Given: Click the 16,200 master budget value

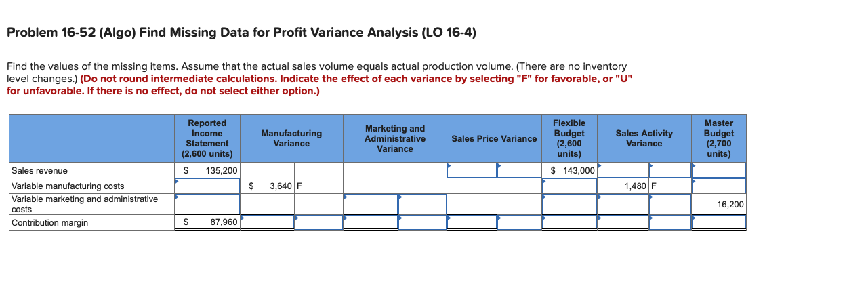Looking at the screenshot, I should [x=730, y=204].
